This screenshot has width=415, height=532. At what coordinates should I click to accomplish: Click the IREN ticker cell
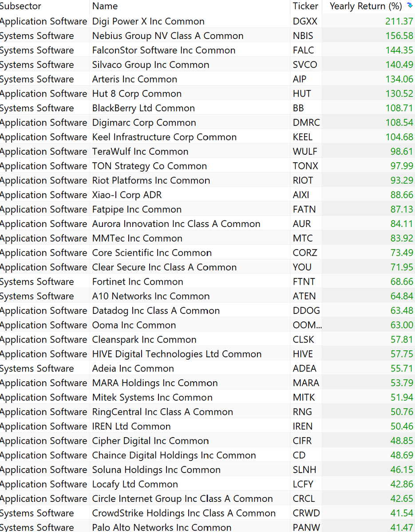(x=303, y=426)
